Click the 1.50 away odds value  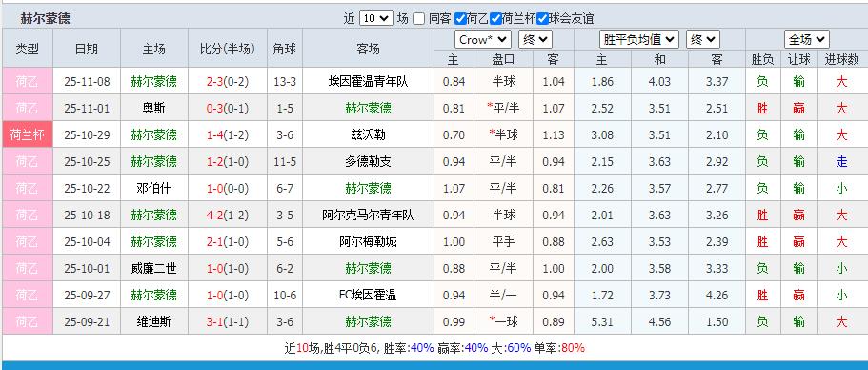point(717,321)
